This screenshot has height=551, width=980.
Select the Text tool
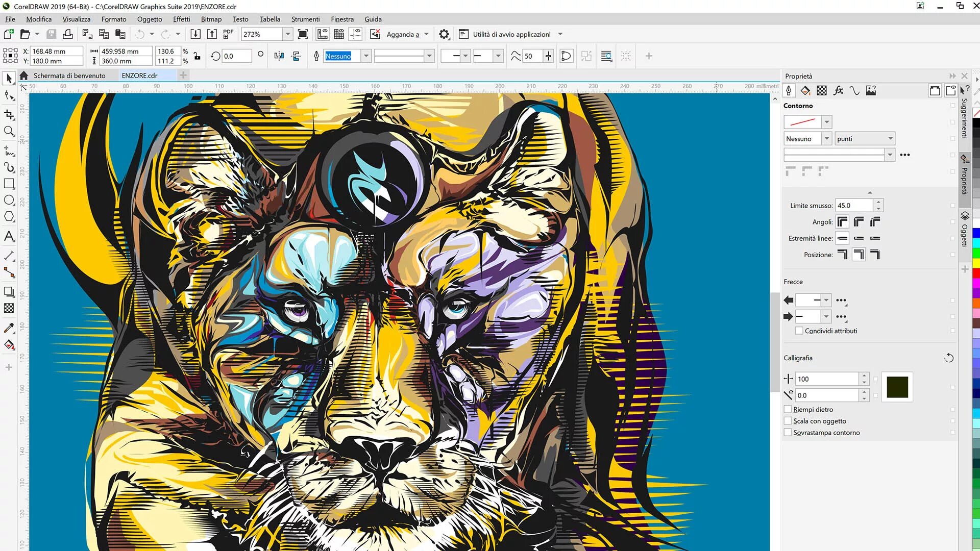9,236
